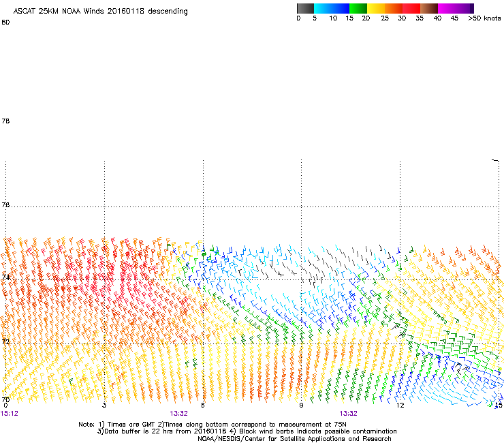The height and width of the screenshot is (443, 504).
Task: Click the red 30-35 knots color swatch
Action: [x=411, y=8]
